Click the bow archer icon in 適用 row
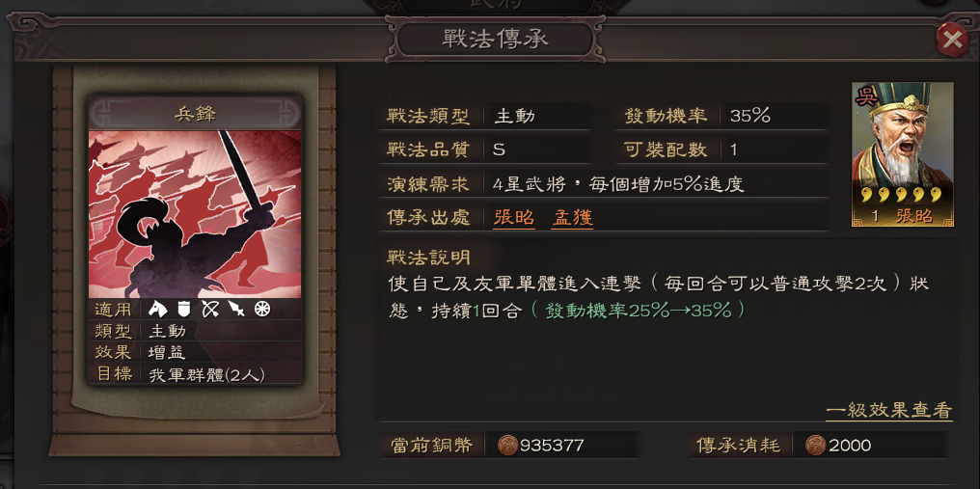The width and height of the screenshot is (980, 489). pyautogui.click(x=208, y=309)
